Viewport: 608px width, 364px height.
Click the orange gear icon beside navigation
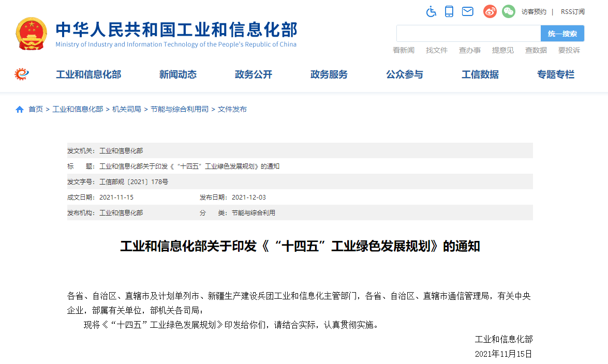(22, 74)
